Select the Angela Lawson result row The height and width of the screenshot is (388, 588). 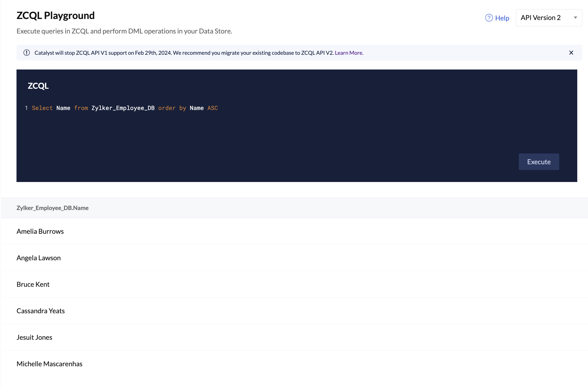(39, 258)
